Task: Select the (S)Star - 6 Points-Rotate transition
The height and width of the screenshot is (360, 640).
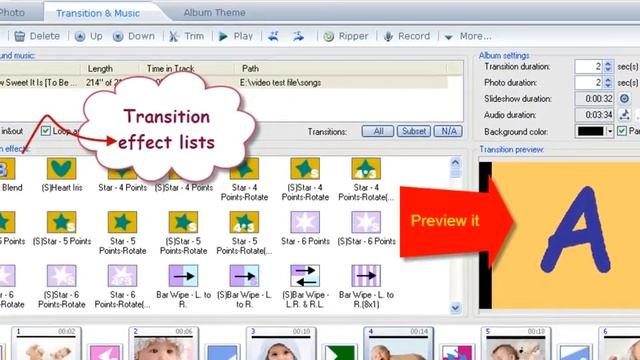Action: (x=62, y=287)
